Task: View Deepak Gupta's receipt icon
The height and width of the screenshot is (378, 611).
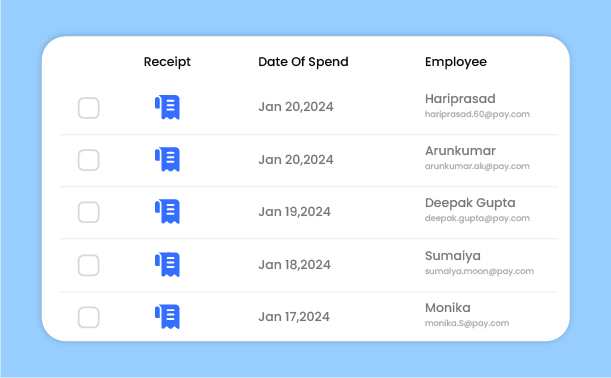Action: click(x=168, y=212)
